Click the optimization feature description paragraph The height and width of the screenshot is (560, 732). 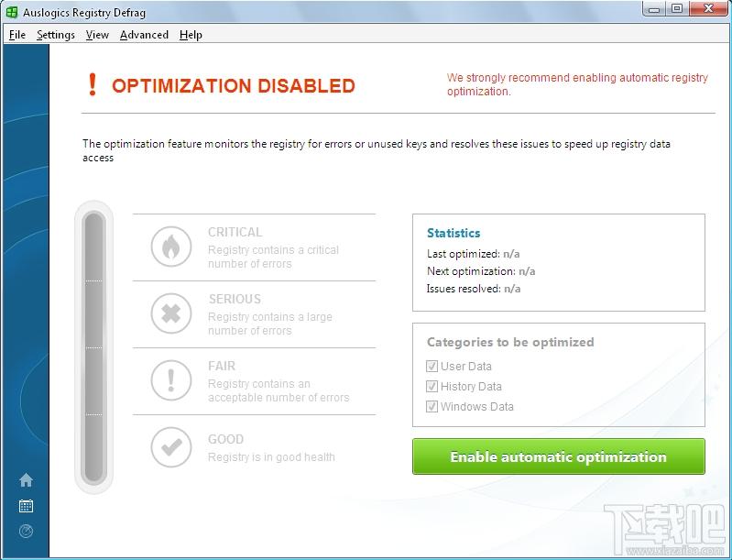click(x=377, y=150)
